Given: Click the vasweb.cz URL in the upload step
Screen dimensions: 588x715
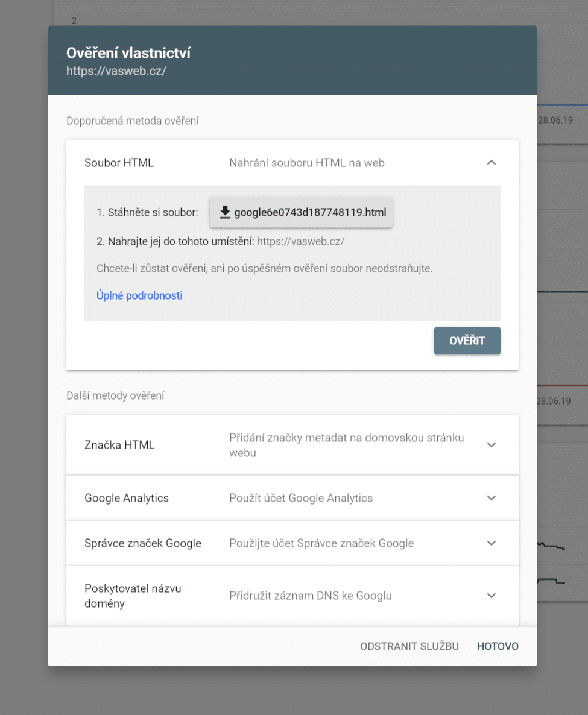Looking at the screenshot, I should point(300,242).
